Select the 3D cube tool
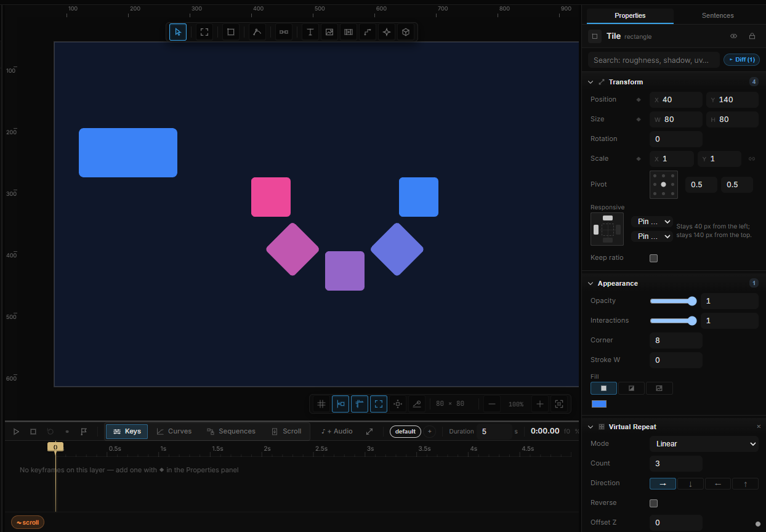Viewport: 766px width, 532px height. click(x=406, y=32)
